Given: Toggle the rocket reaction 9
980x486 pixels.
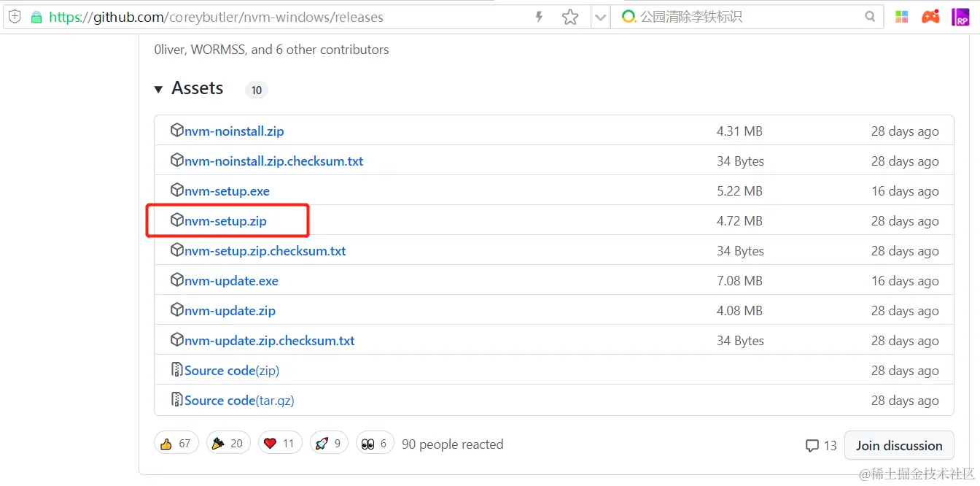Looking at the screenshot, I should [x=329, y=443].
